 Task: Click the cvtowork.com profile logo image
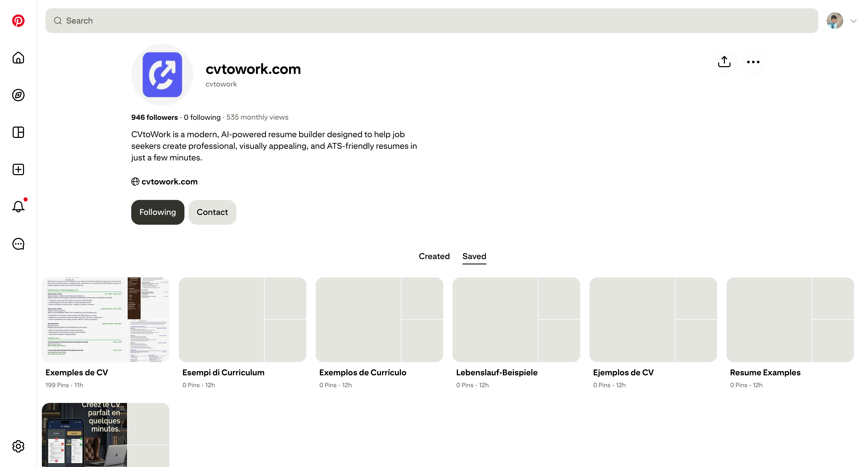pyautogui.click(x=162, y=75)
